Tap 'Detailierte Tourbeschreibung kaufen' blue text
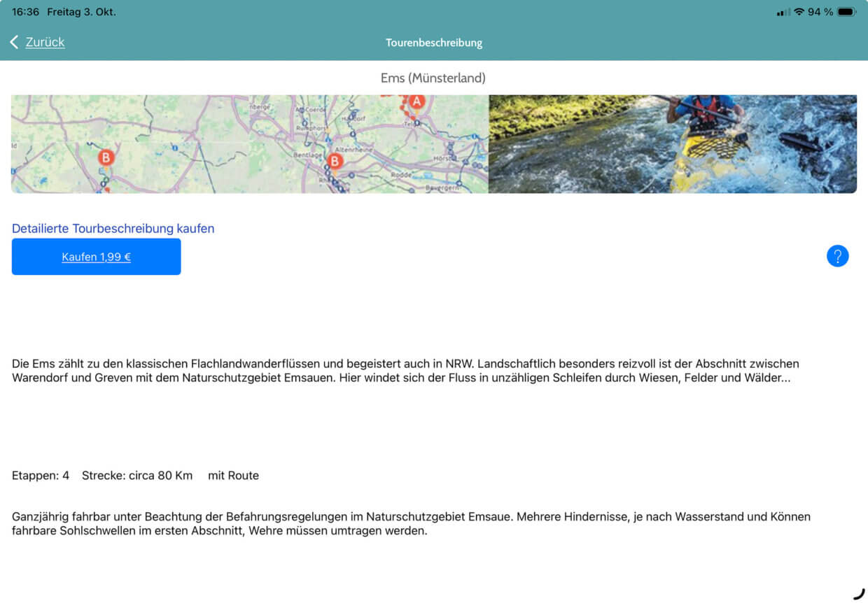 point(113,228)
